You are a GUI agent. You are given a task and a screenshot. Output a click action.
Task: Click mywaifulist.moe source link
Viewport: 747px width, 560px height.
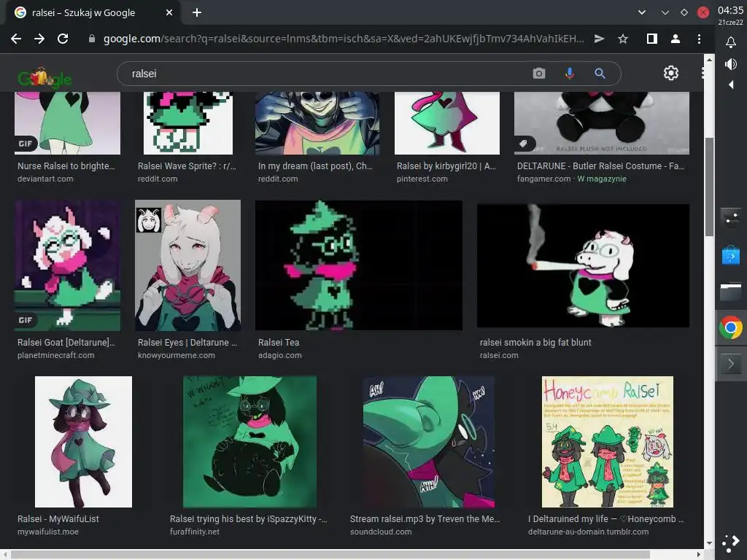pyautogui.click(x=47, y=532)
